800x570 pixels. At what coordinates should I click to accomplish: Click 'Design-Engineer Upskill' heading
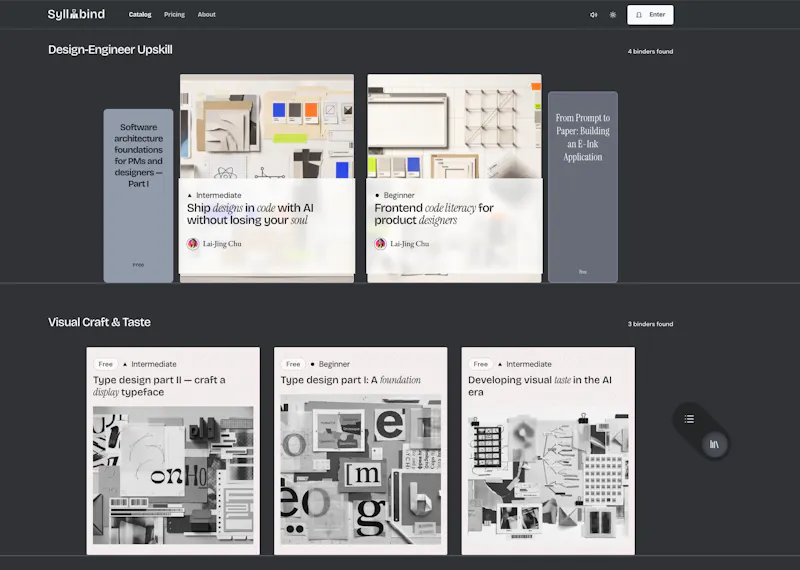(x=110, y=49)
